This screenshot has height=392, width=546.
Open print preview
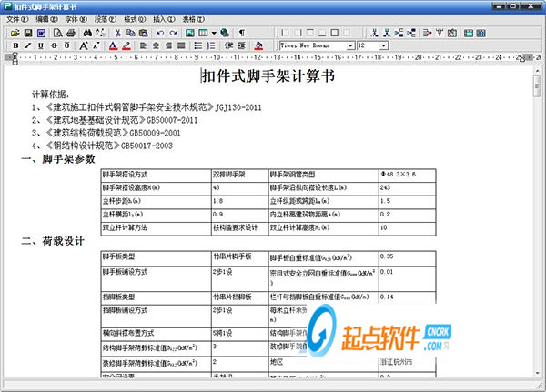click(57, 33)
